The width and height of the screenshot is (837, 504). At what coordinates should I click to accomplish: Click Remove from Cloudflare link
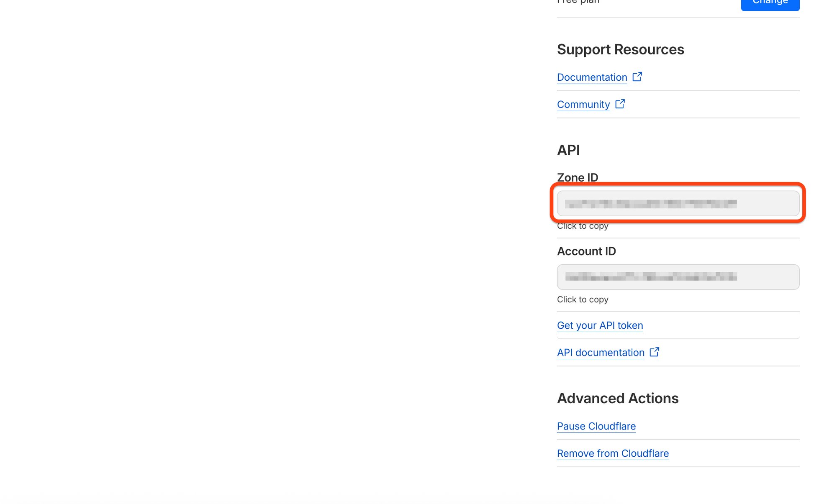pos(613,453)
